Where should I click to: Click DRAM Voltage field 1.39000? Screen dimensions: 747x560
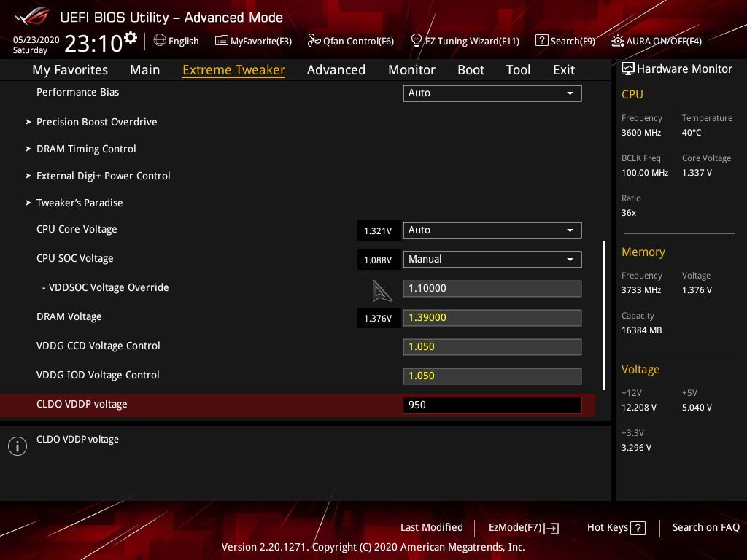(492, 318)
